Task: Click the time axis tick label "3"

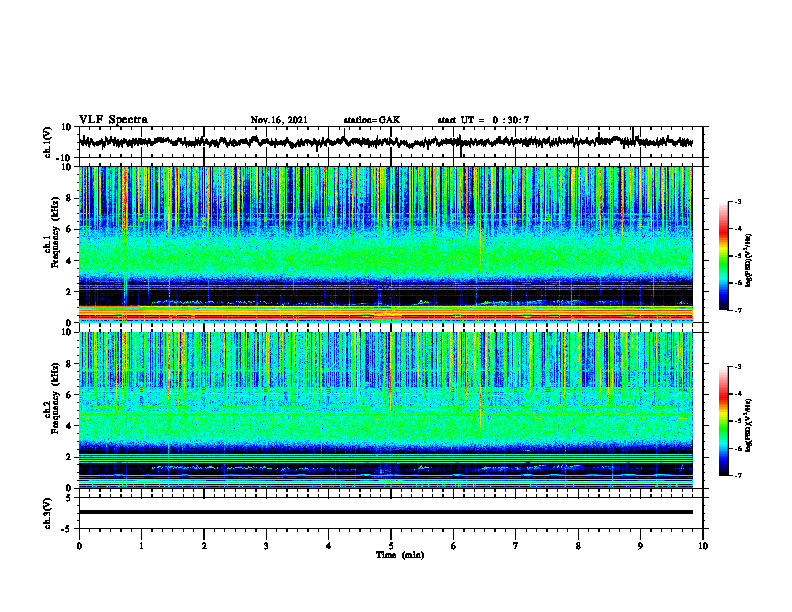Action: [266, 546]
